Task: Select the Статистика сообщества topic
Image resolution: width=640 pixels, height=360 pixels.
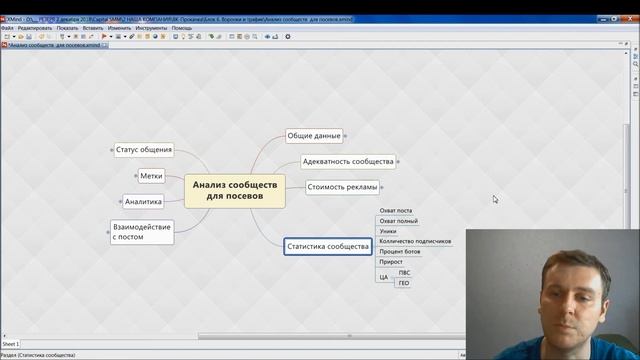Action: 328,247
